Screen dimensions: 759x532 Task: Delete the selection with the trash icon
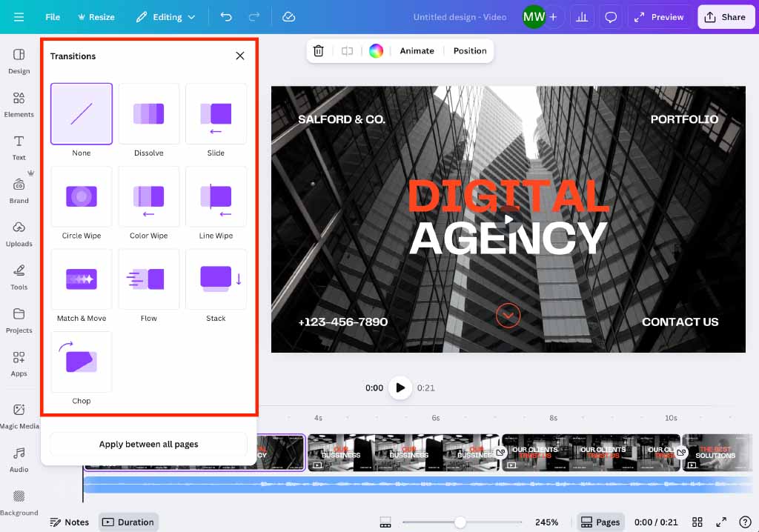[319, 50]
